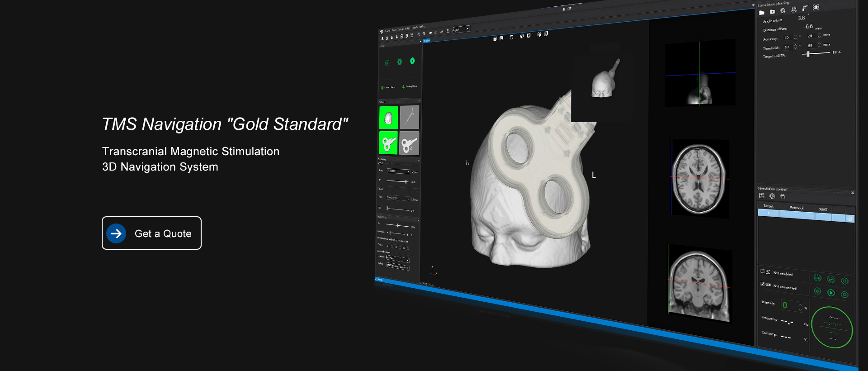868x371 pixels.
Task: Click the edit icon on target row
Action: point(850,219)
